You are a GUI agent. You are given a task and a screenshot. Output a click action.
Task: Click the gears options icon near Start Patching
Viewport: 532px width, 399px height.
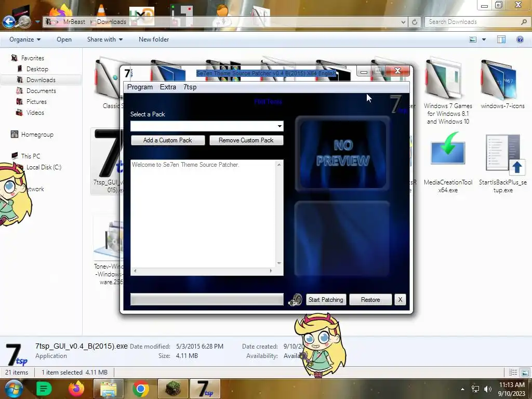(295, 300)
